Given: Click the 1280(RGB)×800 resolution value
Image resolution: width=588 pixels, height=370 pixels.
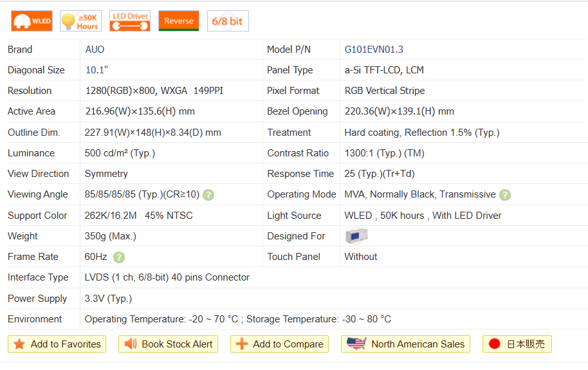Looking at the screenshot, I should click(122, 91).
